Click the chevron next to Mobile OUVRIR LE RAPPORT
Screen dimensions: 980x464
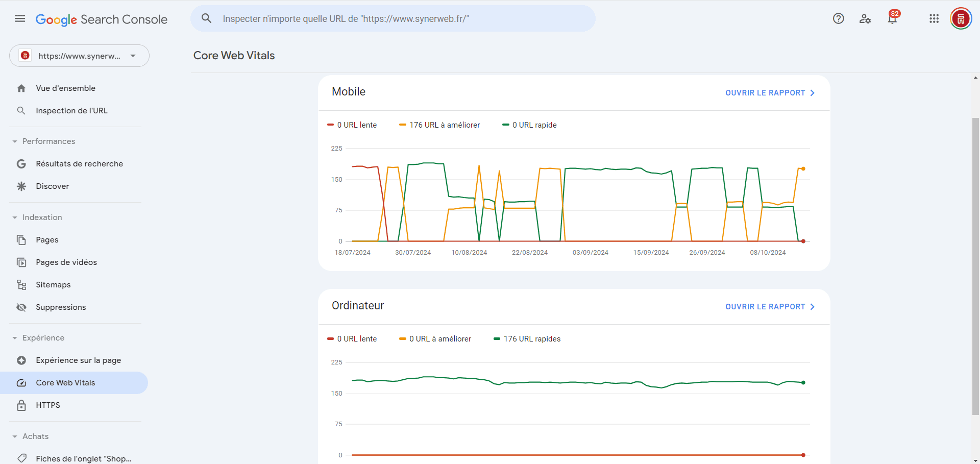click(813, 93)
